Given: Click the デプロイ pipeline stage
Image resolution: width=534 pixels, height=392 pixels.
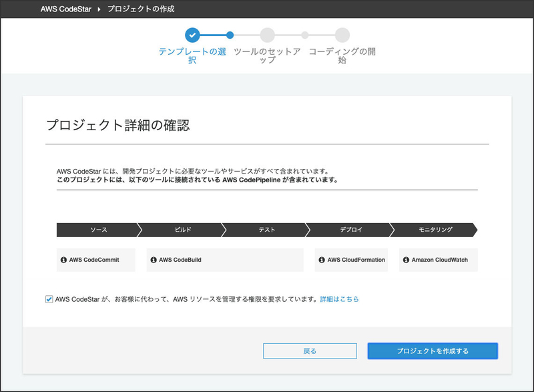Looking at the screenshot, I should 351,230.
